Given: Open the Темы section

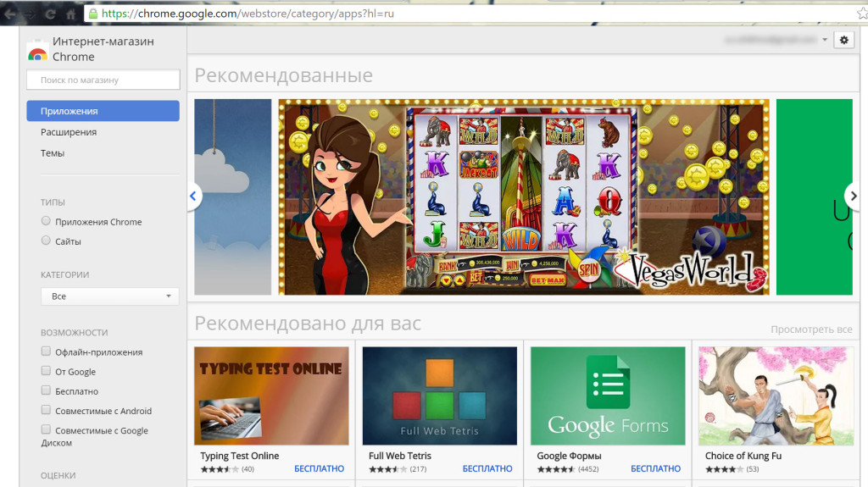Looking at the screenshot, I should [53, 153].
